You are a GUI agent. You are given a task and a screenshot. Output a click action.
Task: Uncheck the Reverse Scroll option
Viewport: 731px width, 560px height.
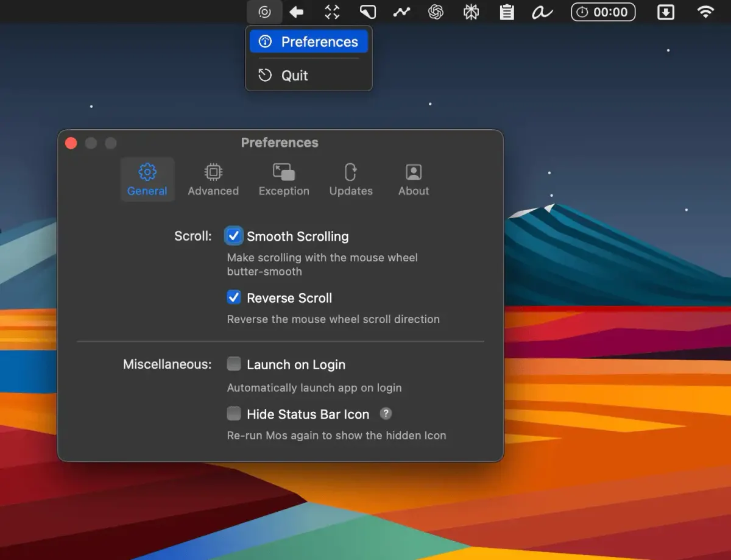(234, 297)
